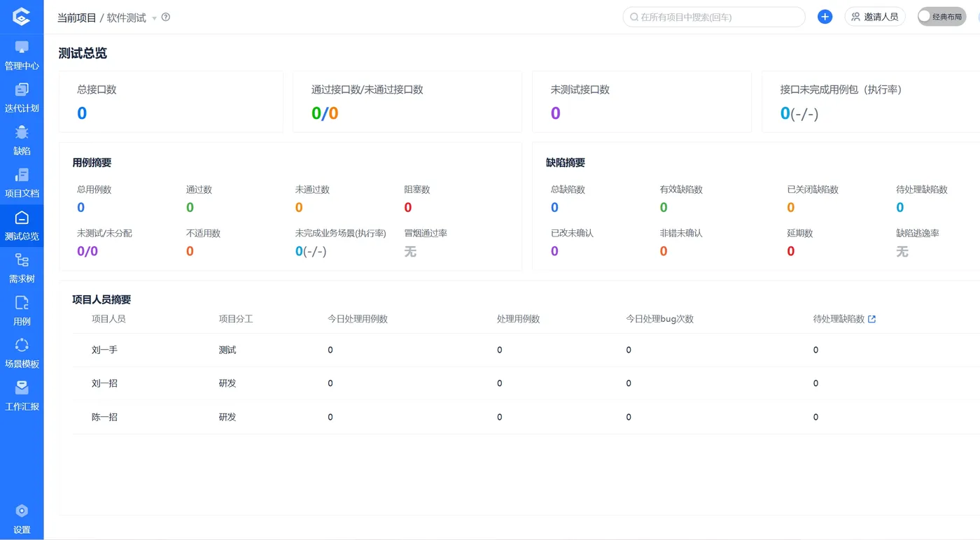Toggle the 经典布局 switch
980x540 pixels.
tap(941, 17)
